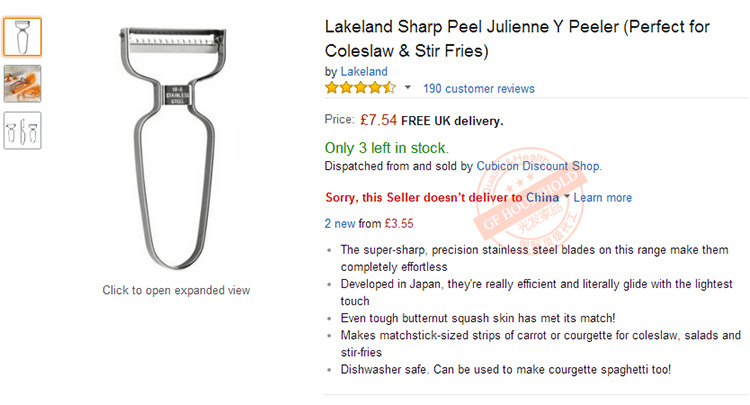The image size is (750, 405).
Task: Click the 'Dishwasher safe' bullet point
Action: coord(505,369)
